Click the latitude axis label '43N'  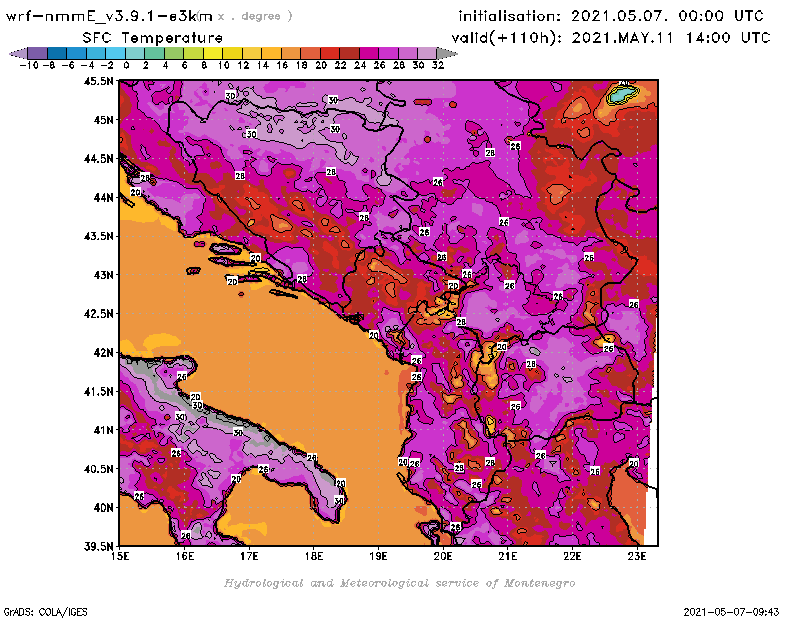(103, 275)
